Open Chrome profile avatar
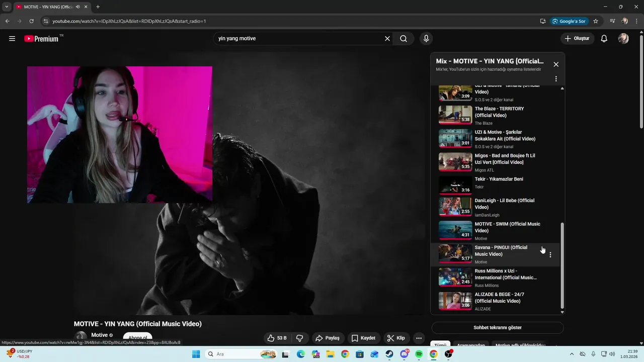Screen dimensions: 644x362 [624, 21]
